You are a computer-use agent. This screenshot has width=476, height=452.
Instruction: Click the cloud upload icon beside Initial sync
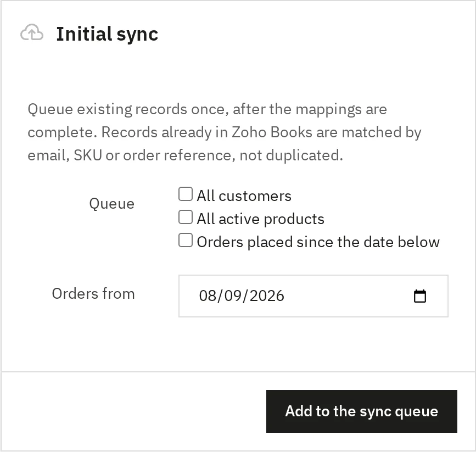coord(32,32)
